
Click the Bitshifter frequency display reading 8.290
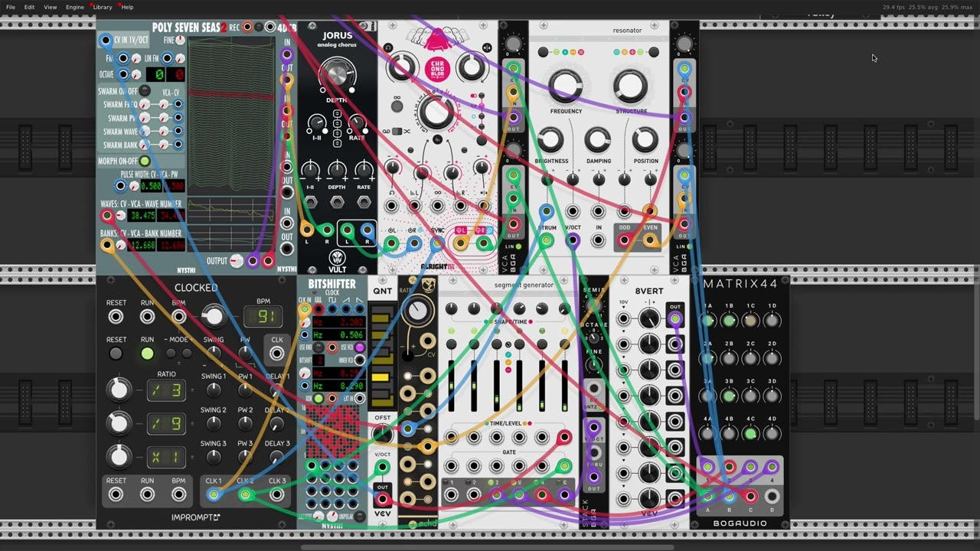coord(338,386)
